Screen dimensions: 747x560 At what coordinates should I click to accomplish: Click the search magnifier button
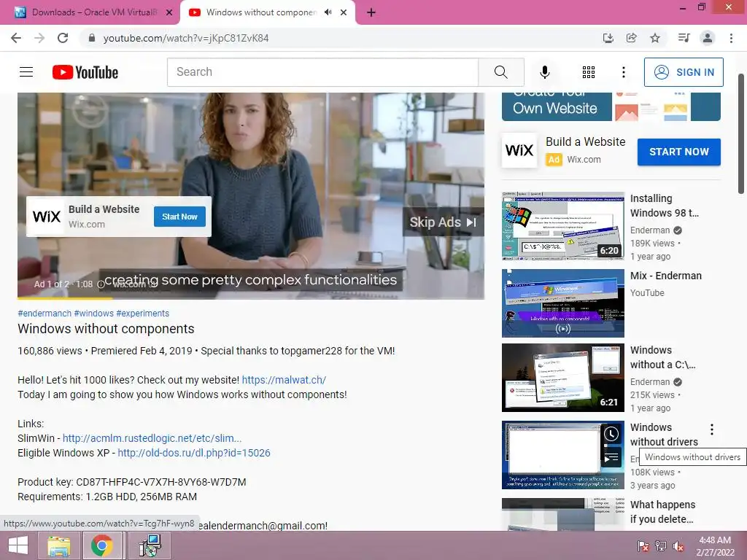pyautogui.click(x=500, y=72)
